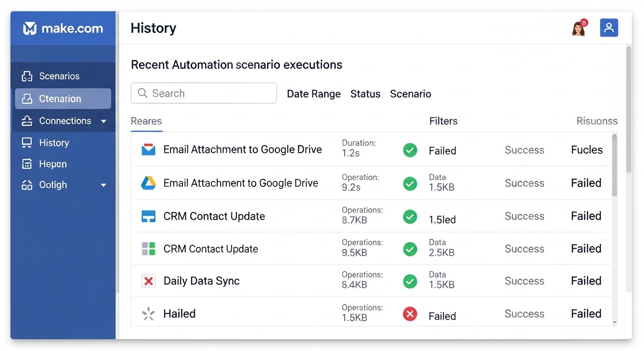The height and width of the screenshot is (351, 644).
Task: Click green check status in 9.5KB row
Action: tap(410, 249)
